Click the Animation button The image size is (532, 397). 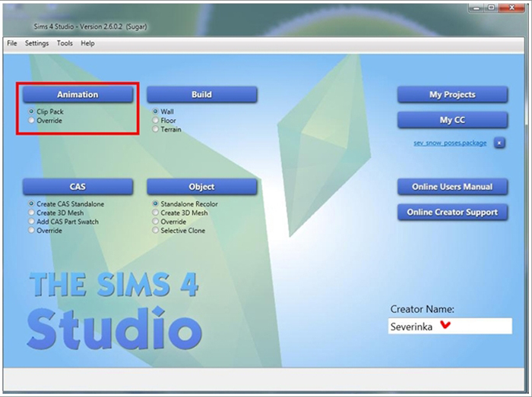click(78, 95)
